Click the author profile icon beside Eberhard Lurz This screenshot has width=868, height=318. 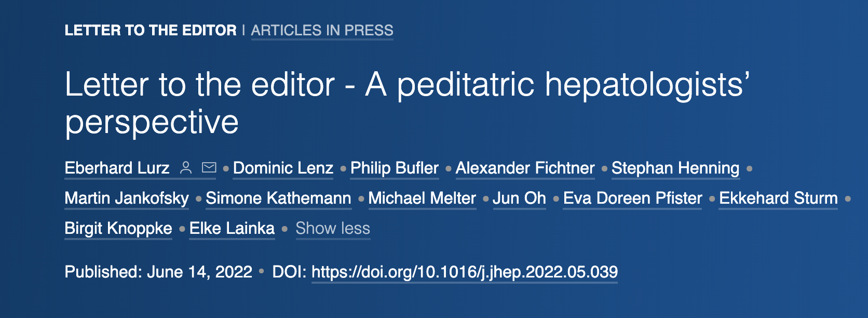186,168
